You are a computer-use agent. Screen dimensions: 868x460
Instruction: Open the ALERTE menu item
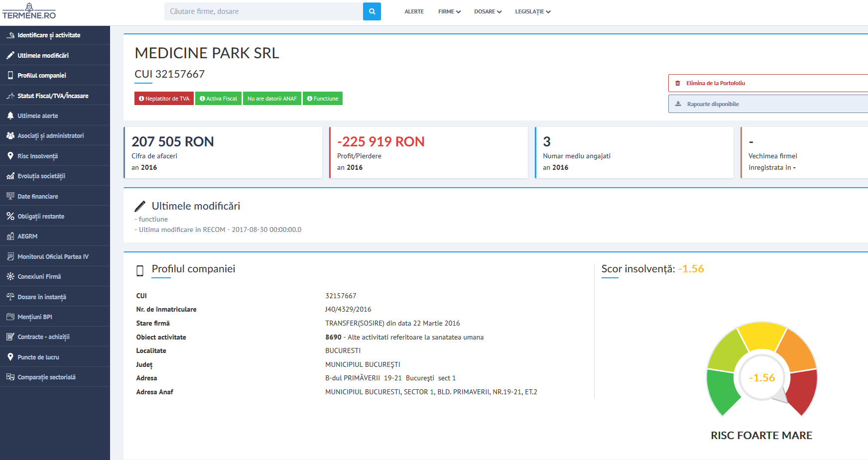tap(414, 11)
